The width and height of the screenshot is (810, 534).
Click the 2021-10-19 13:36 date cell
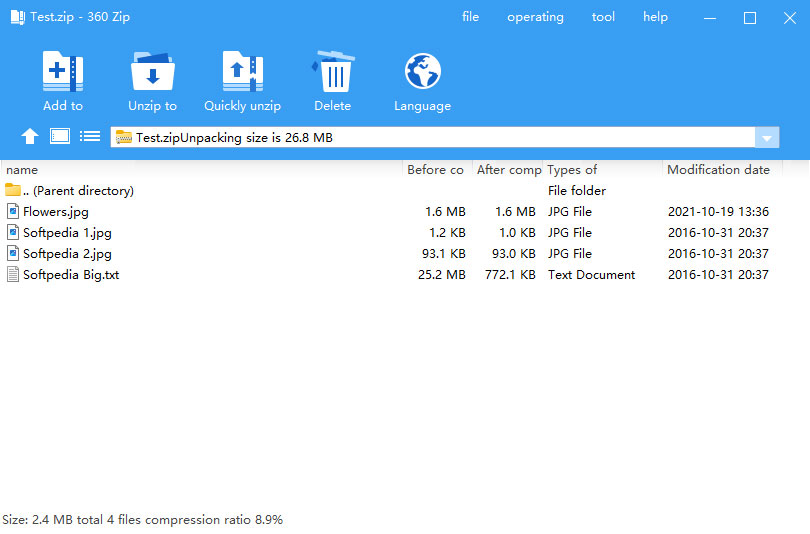718,212
